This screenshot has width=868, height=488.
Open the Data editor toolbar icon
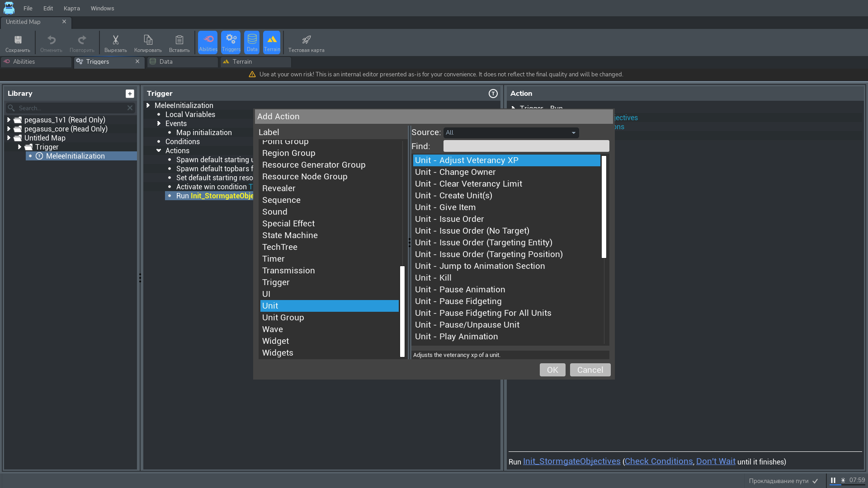click(252, 42)
